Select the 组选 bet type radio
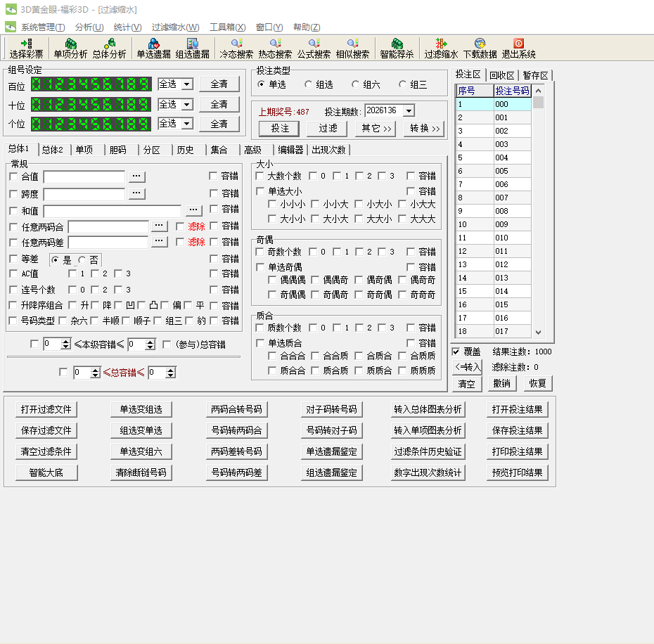 [308, 84]
